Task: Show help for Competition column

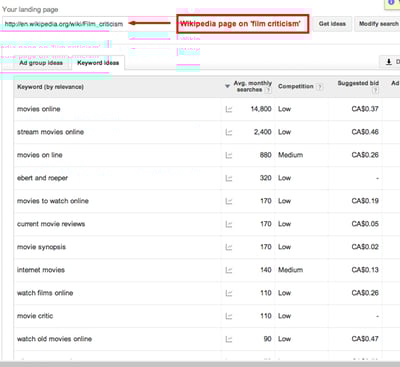Action: [319, 87]
